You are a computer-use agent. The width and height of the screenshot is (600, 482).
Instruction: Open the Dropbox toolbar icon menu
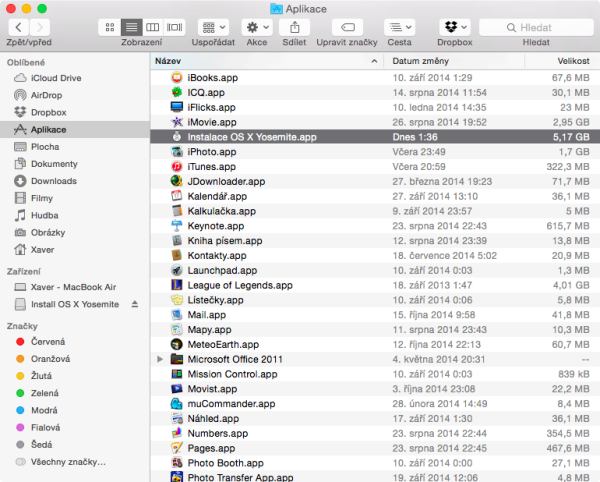(x=455, y=26)
